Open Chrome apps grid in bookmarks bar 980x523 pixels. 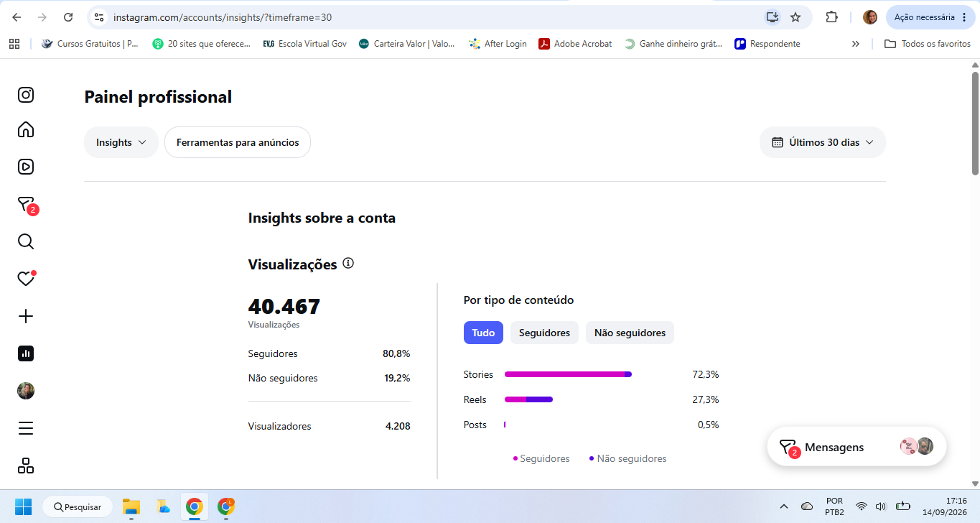pyautogui.click(x=14, y=44)
